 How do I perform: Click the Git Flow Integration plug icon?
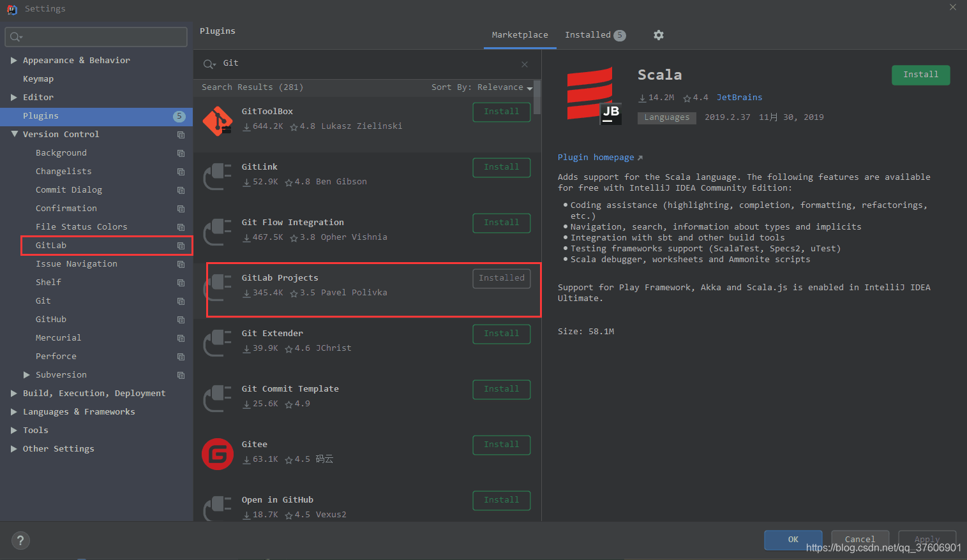(x=218, y=232)
